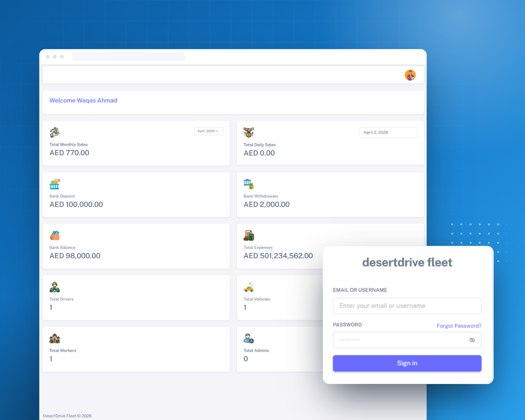
Task: Focus the password input field
Action: 407,340
